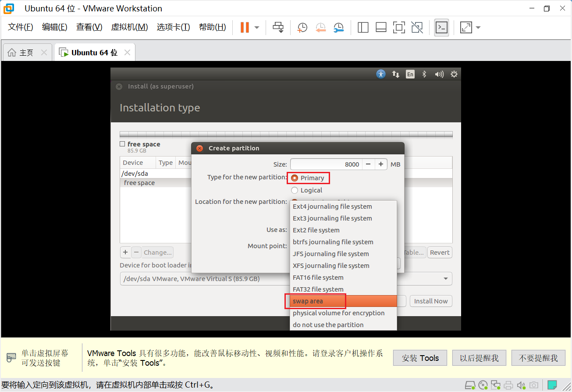Open the 选项卡(T) menu

174,27
